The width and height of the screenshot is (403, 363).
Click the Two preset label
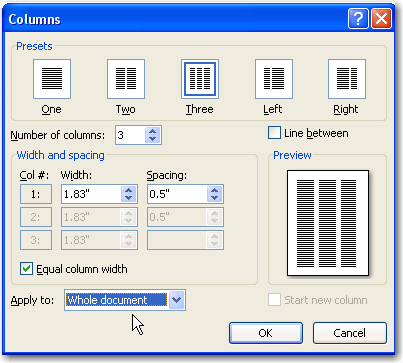[x=126, y=109]
